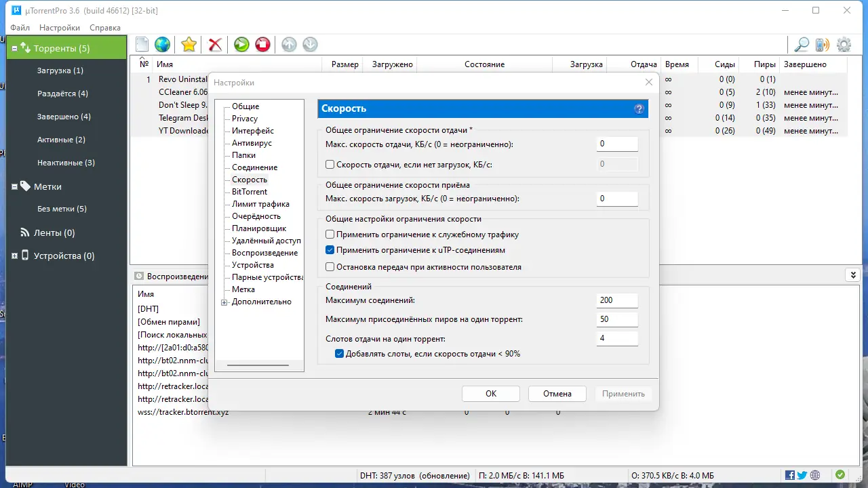This screenshot has width=868, height=488.
Task: Click the add torrent from URL globe icon
Action: point(162,45)
